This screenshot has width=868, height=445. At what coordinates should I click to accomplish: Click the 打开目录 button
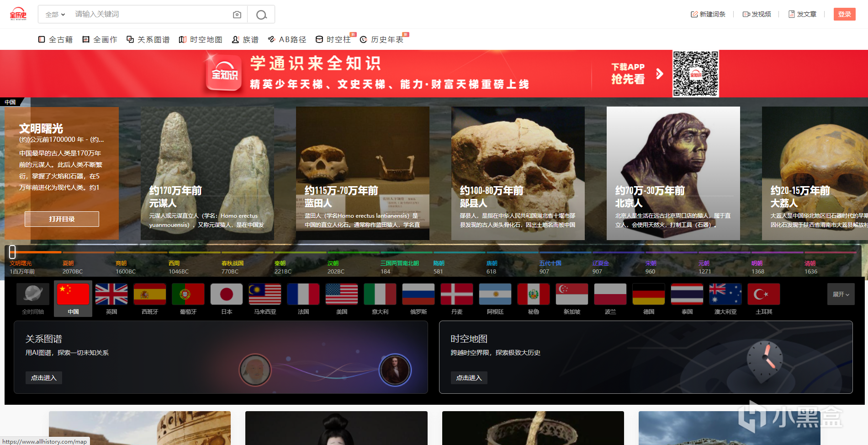coord(62,219)
